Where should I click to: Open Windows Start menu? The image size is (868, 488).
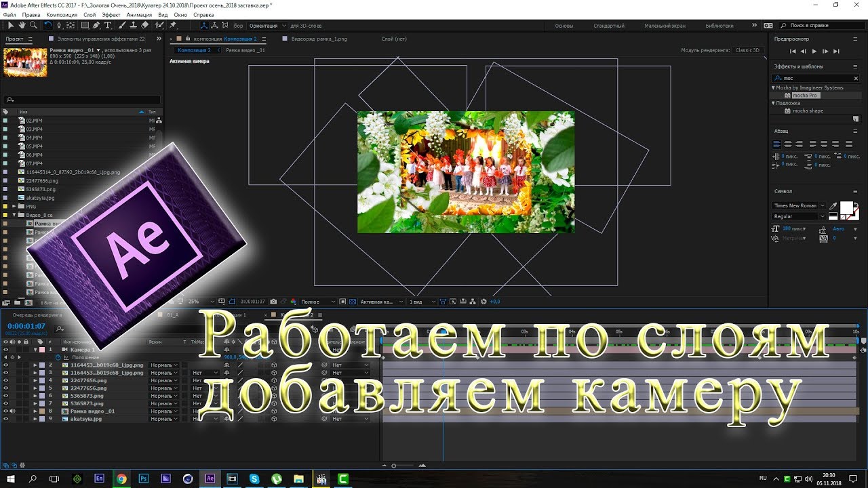pos(11,479)
